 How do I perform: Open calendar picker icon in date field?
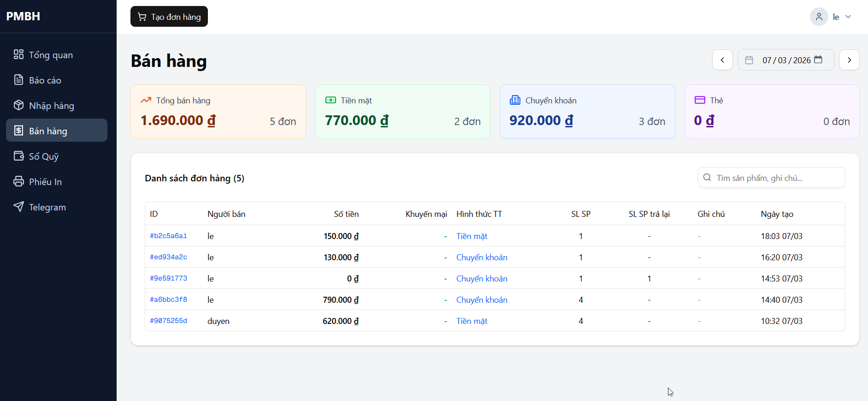(x=818, y=60)
